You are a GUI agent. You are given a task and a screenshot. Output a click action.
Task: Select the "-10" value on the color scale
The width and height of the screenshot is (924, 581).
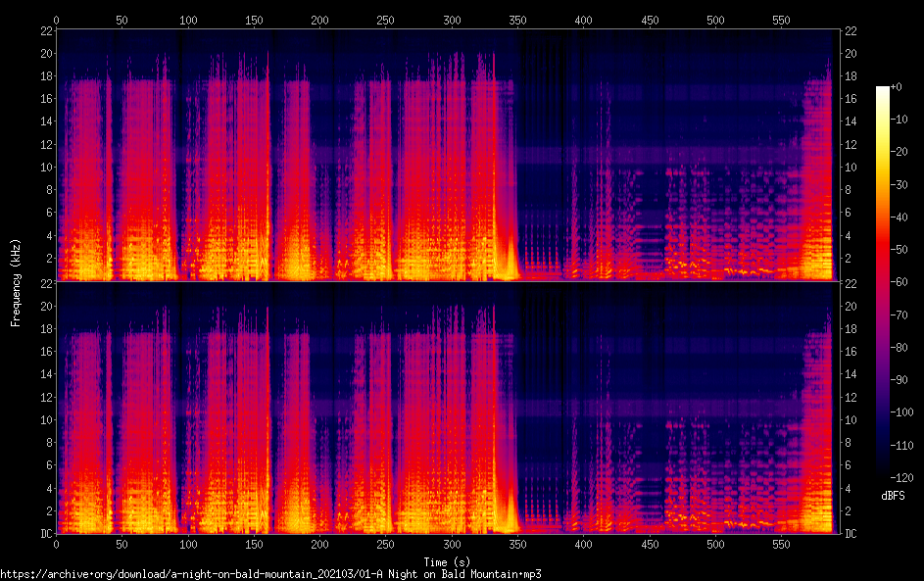[899, 119]
